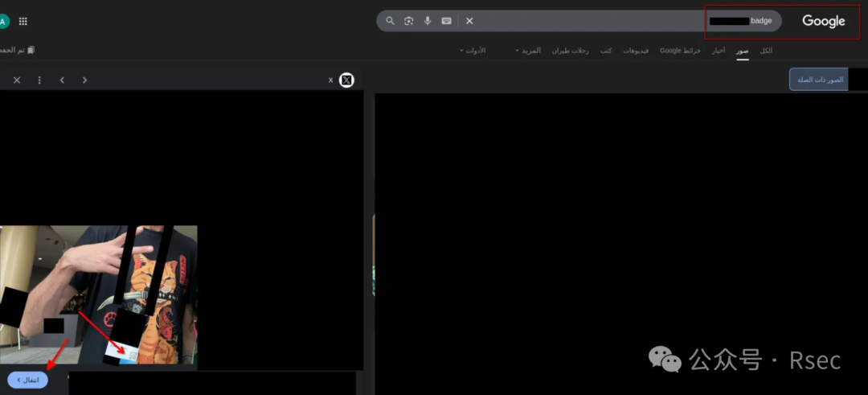The height and width of the screenshot is (395, 868).
Task: Switch to فيديوهات (Videos) tab
Action: point(636,51)
